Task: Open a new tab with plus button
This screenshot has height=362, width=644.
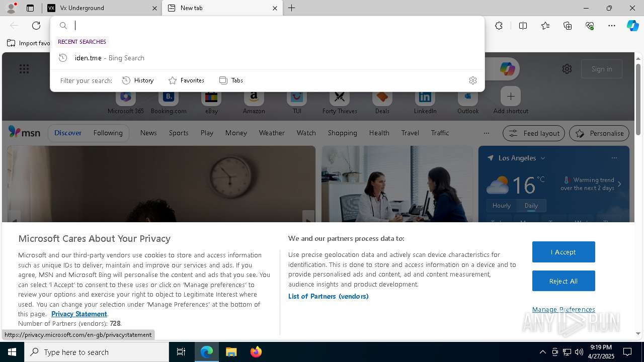Action: (x=291, y=8)
